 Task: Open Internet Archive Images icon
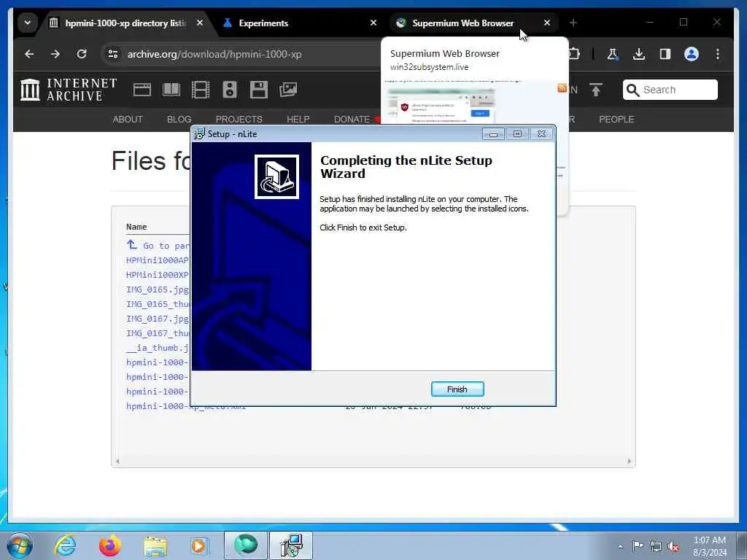pos(288,90)
